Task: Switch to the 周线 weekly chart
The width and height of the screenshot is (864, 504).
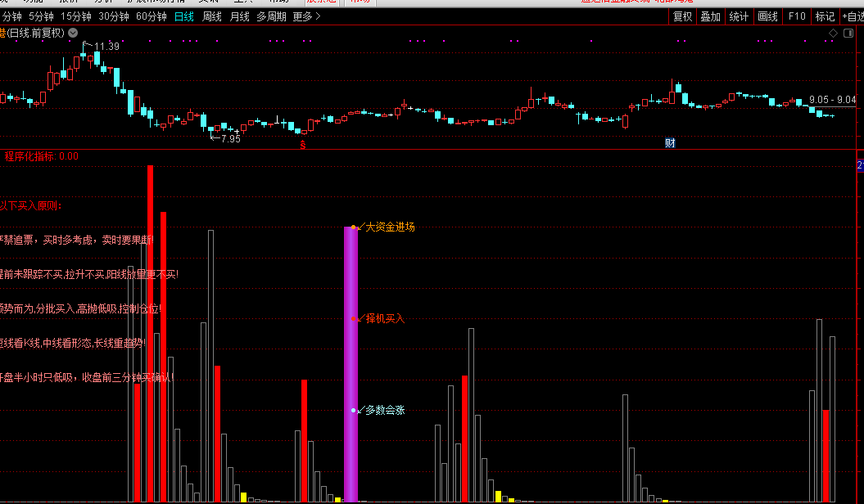Action: 212,16
